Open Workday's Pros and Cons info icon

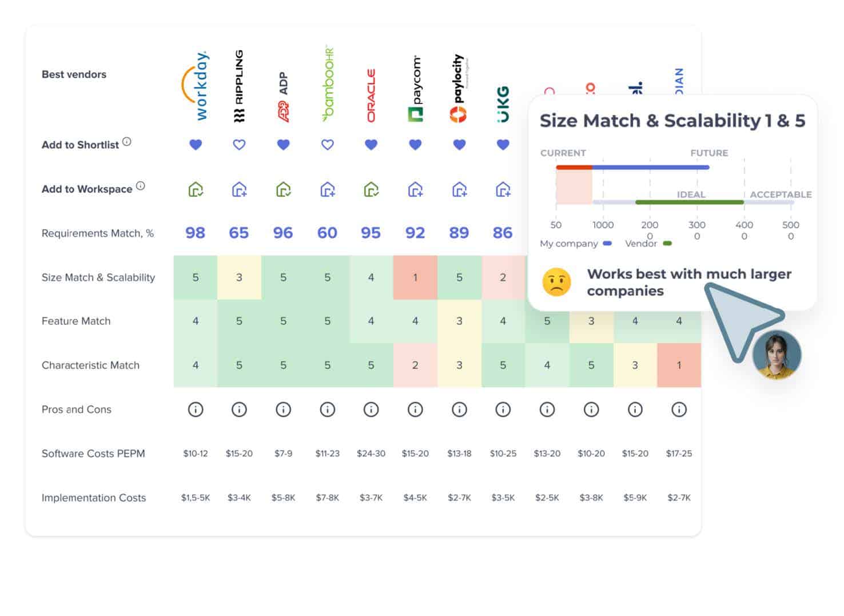click(196, 409)
